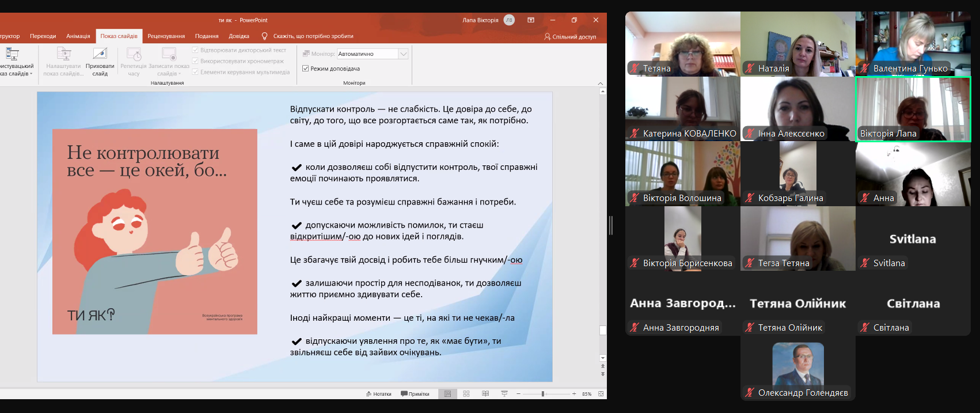This screenshot has width=980, height=413.
Task: Click muted mic icon for Катерина КОВАЛЕНКО
Action: click(x=634, y=133)
